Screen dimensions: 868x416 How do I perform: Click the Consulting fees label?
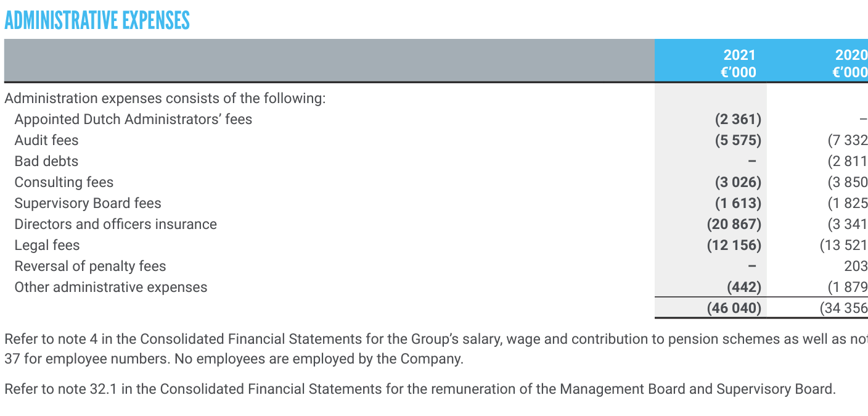(64, 182)
